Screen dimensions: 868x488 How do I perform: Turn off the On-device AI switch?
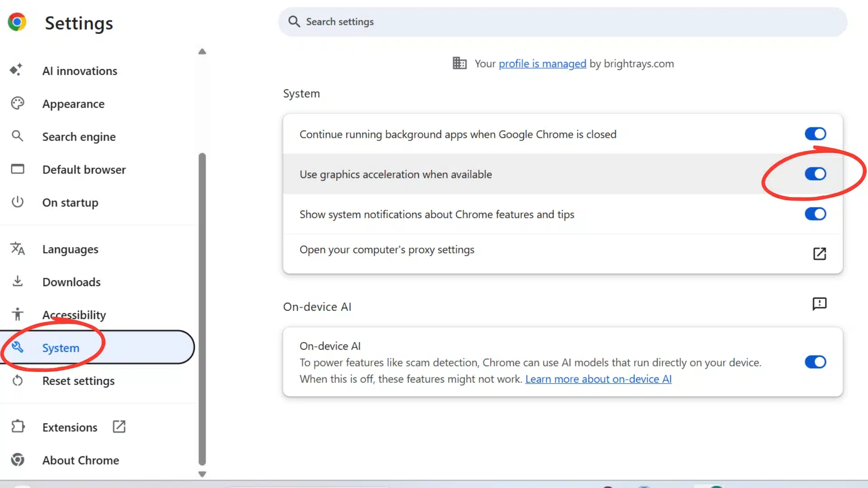coord(815,362)
